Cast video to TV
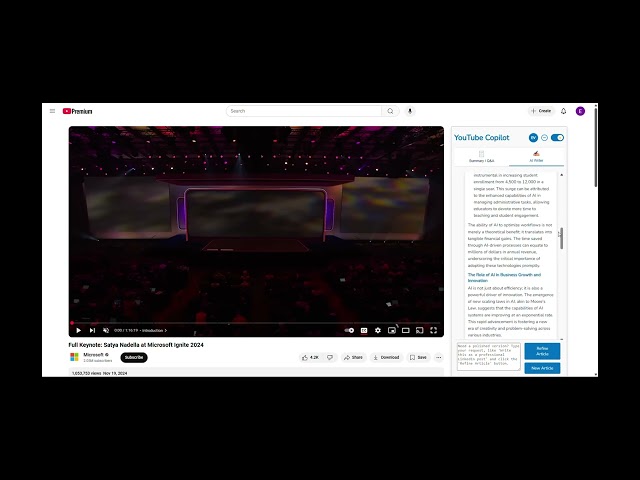The width and height of the screenshot is (640, 480). point(420,331)
